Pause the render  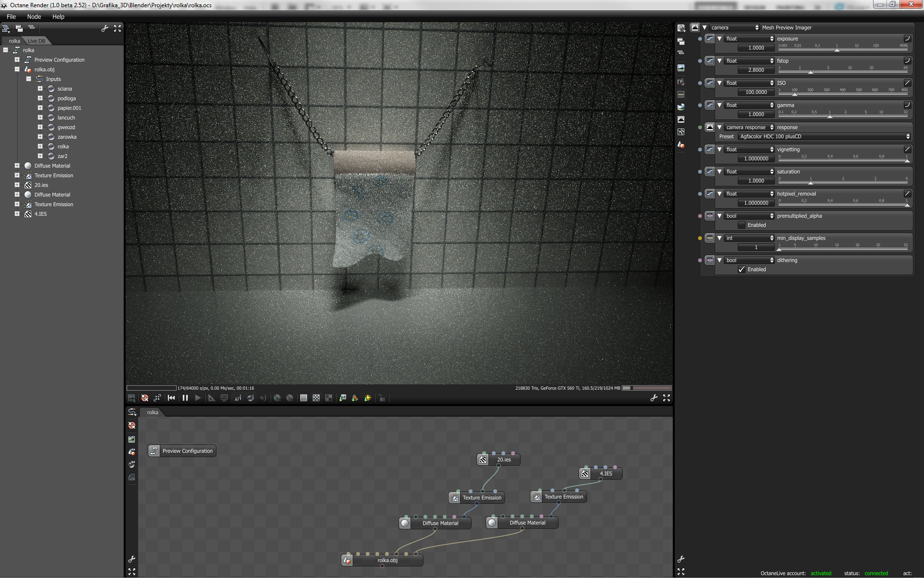pyautogui.click(x=185, y=398)
